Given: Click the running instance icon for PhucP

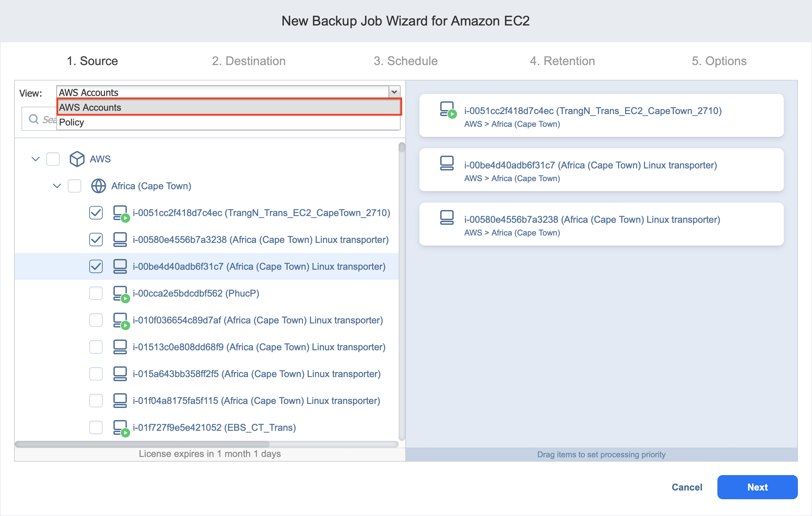Looking at the screenshot, I should tap(120, 294).
